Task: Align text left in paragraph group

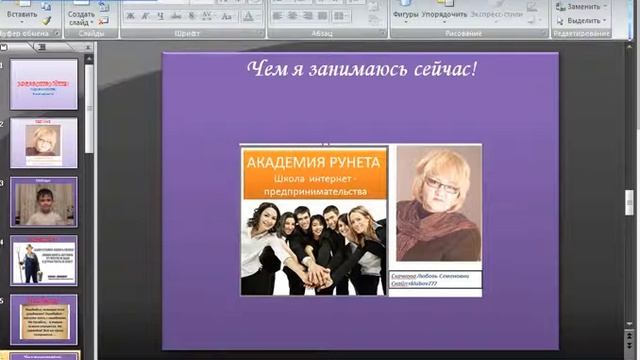Action: click(x=277, y=16)
